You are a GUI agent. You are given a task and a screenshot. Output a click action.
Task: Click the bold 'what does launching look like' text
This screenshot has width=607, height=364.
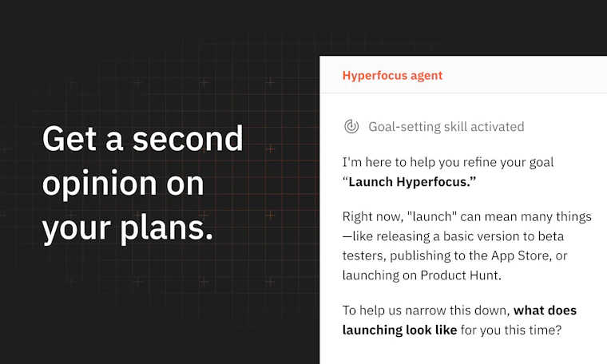459,320
